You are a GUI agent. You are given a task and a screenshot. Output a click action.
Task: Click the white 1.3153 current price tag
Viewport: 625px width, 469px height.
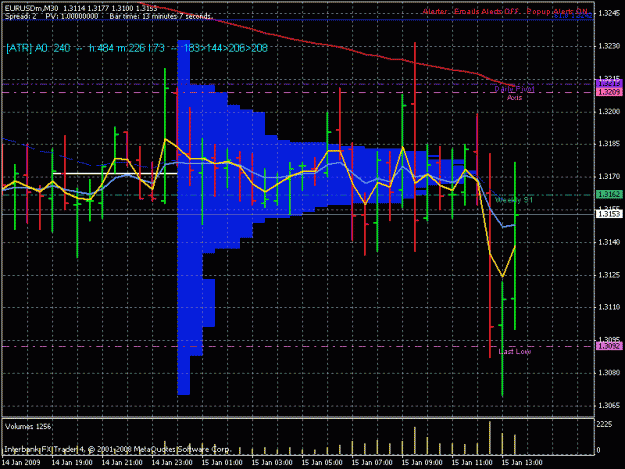click(609, 214)
